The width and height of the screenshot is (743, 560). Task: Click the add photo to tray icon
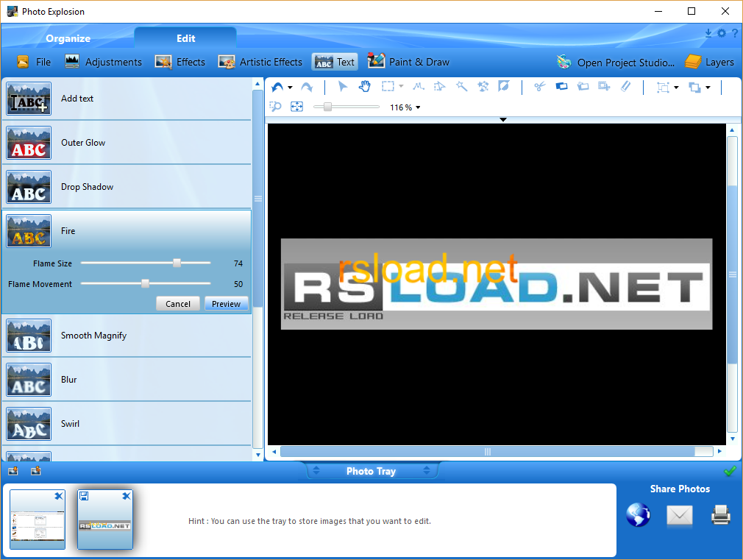pyautogui.click(x=13, y=471)
